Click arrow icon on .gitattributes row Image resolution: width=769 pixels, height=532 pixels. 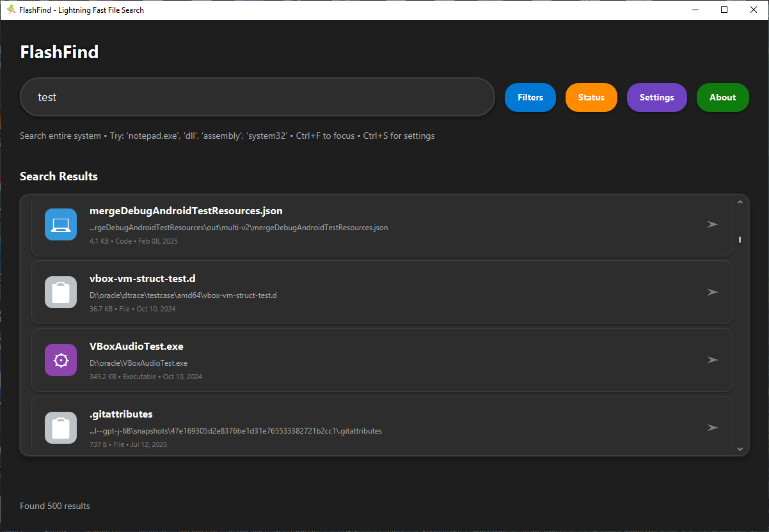(x=712, y=428)
